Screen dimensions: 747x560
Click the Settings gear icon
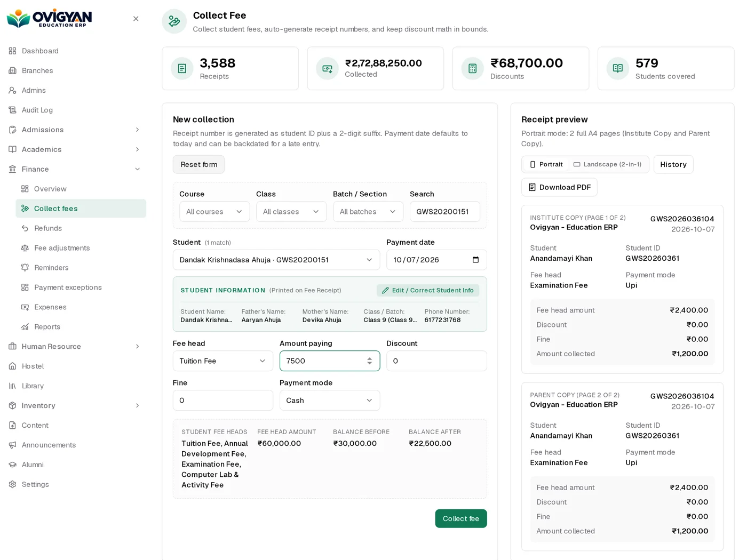12,485
